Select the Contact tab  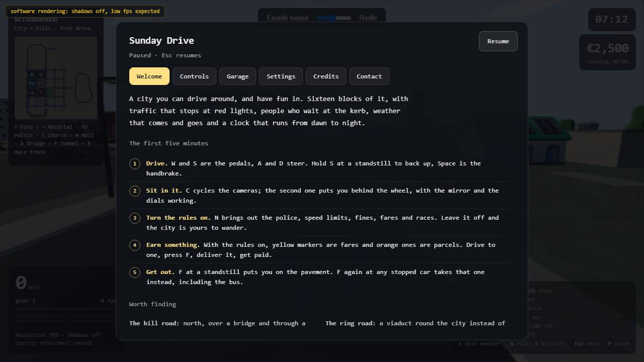369,76
